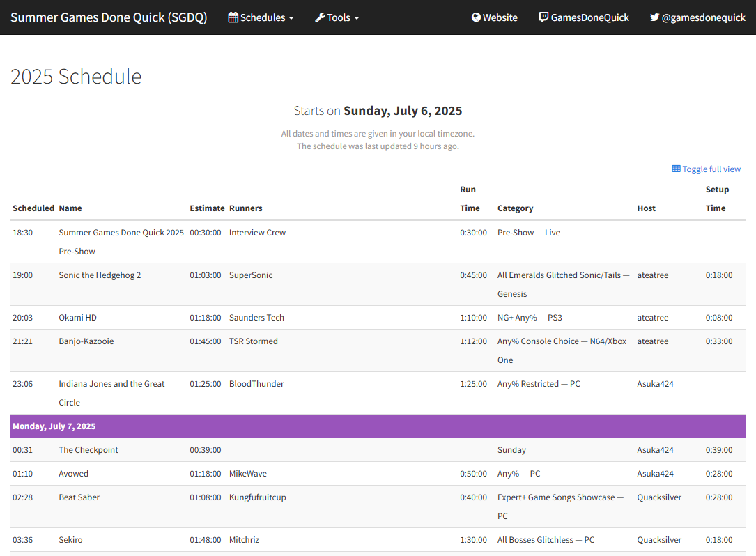Click runner name Mitchriz
The height and width of the screenshot is (556, 756).
pyautogui.click(x=244, y=539)
